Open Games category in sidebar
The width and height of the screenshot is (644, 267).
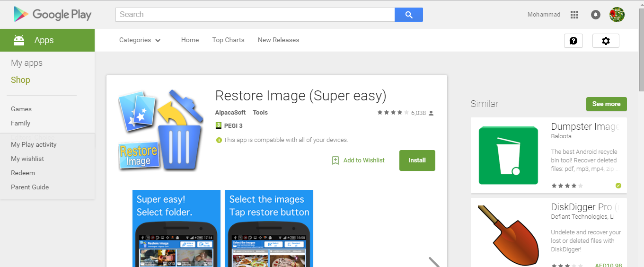click(21, 109)
